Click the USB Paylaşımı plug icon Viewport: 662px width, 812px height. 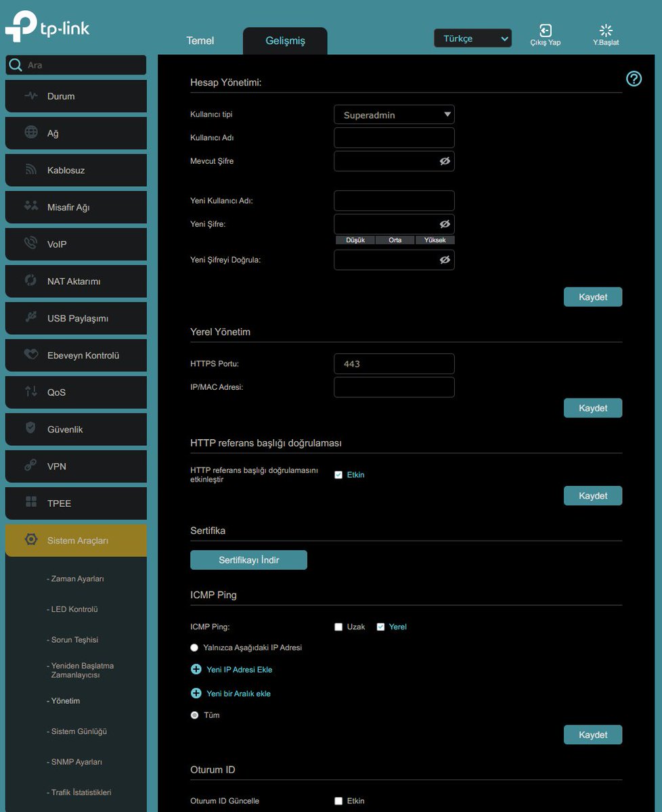click(x=31, y=317)
